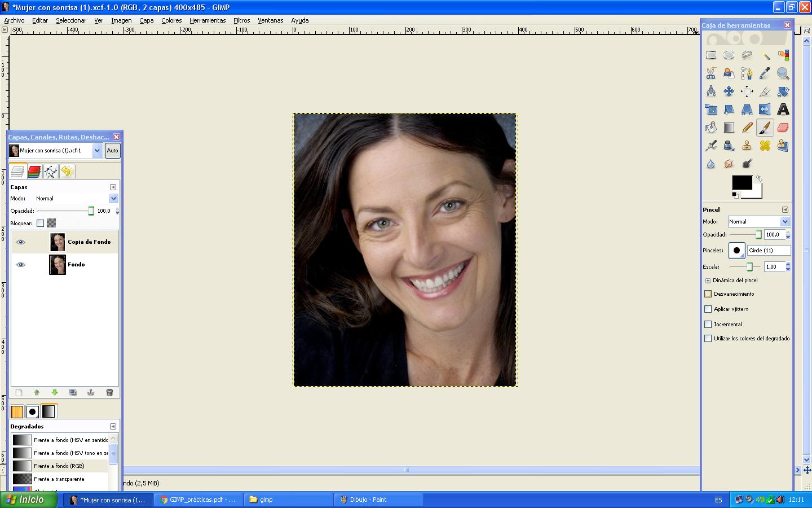Click the brush Opacidad value stepper
The image size is (812, 508).
pos(788,235)
